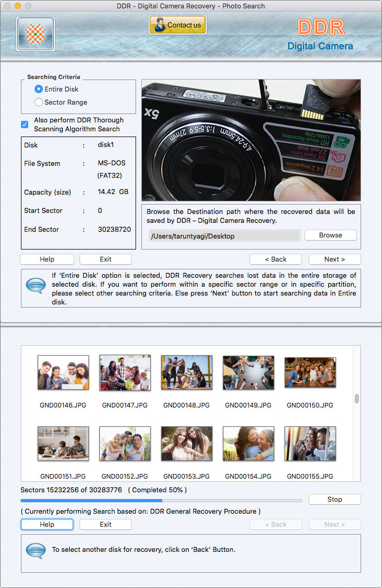This screenshot has height=588, width=382.
Task: Click the End Sector value 30238720
Action: click(x=115, y=229)
